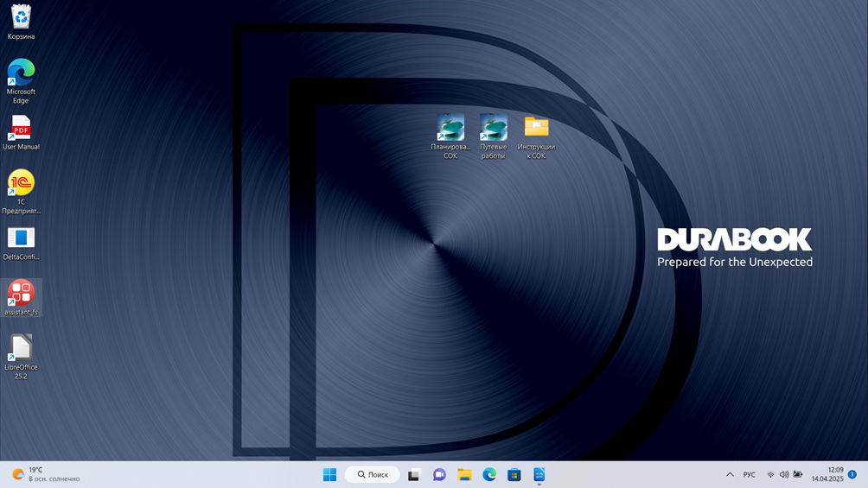The image size is (868, 488).
Task: Open the running LibreOffice Writer taskbar app
Action: [x=539, y=475]
